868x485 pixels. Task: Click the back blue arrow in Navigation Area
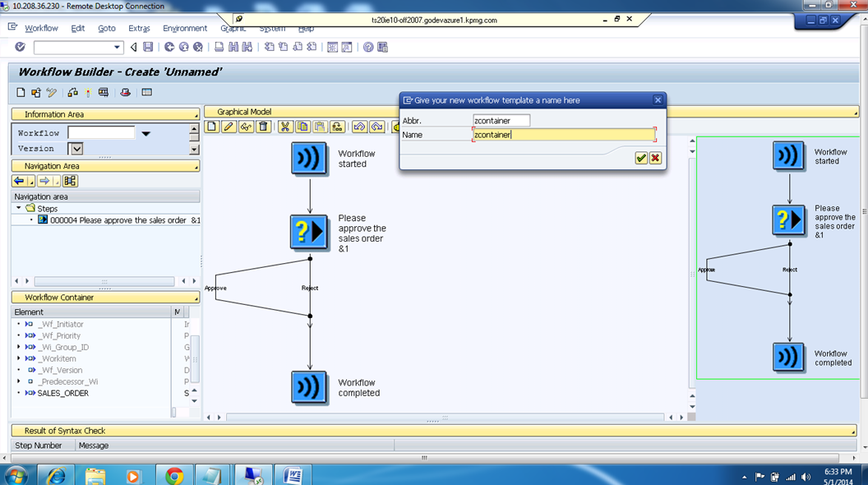point(21,181)
